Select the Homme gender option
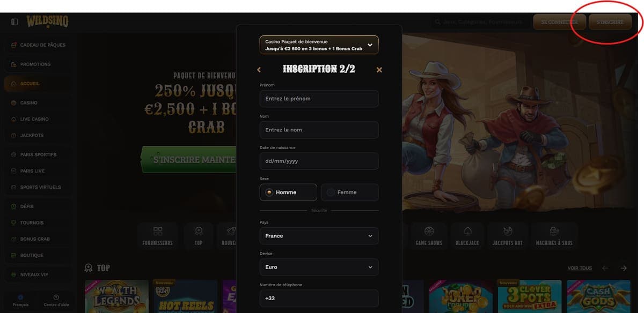Viewport: 644px width, 313px height. pyautogui.click(x=288, y=192)
